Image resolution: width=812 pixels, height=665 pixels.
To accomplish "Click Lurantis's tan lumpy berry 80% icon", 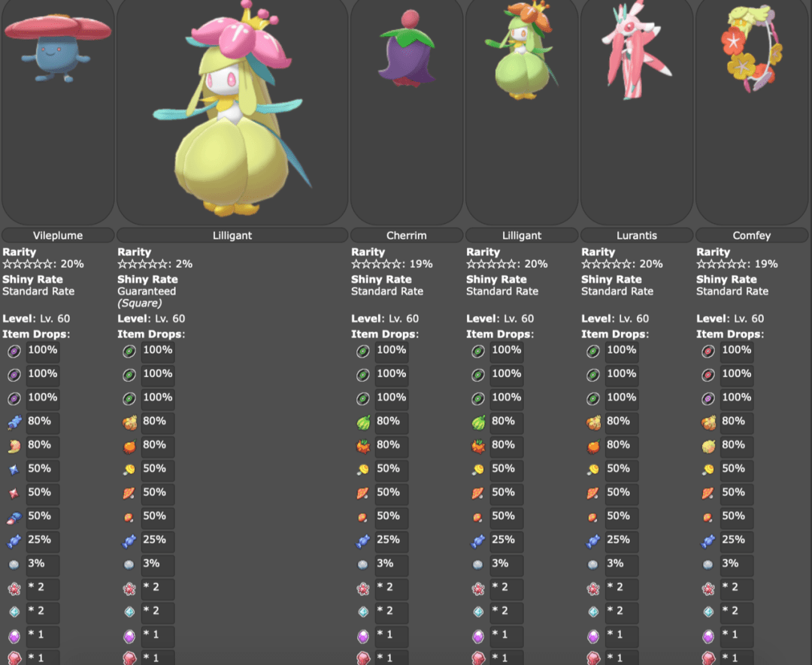I will [x=593, y=422].
